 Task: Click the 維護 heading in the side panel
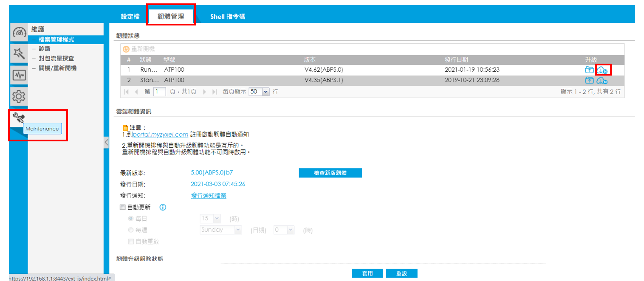(38, 29)
